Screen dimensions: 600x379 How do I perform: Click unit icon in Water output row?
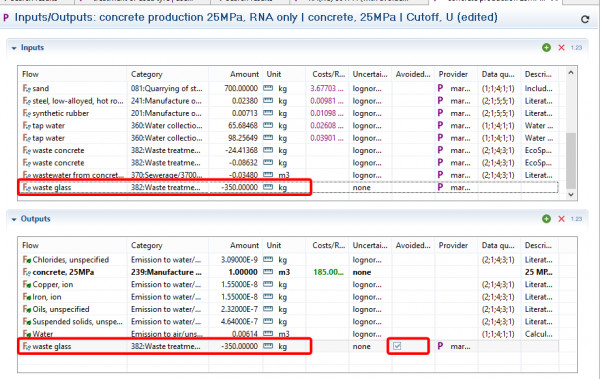click(268, 334)
